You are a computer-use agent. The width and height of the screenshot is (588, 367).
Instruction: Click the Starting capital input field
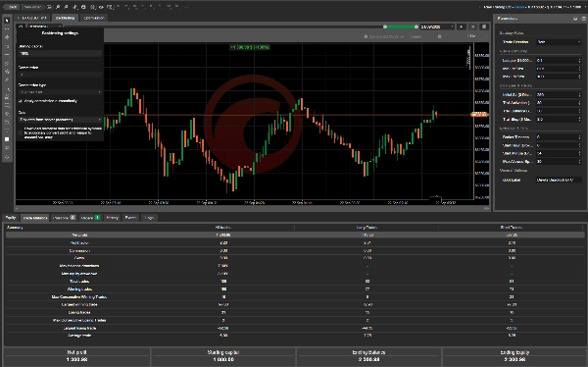[60, 53]
